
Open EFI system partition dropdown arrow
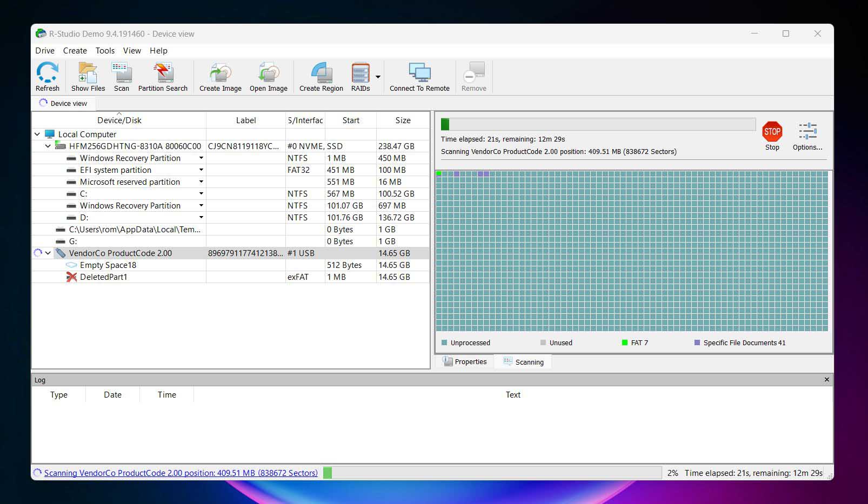point(201,170)
